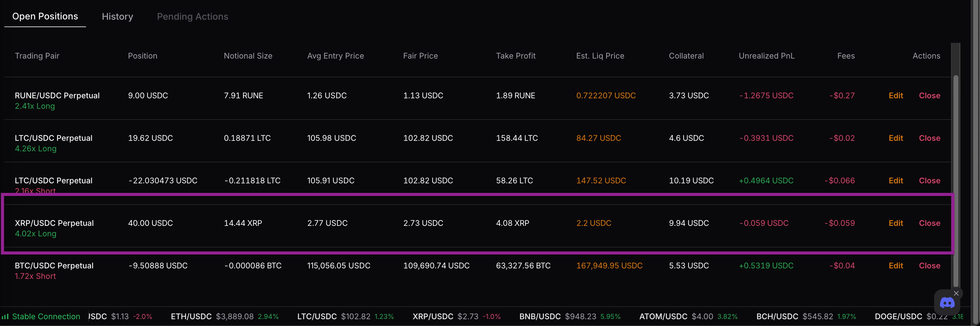The width and height of the screenshot is (980, 326).
Task: Close the RUNE/USDC Perpetual position
Action: click(x=929, y=96)
